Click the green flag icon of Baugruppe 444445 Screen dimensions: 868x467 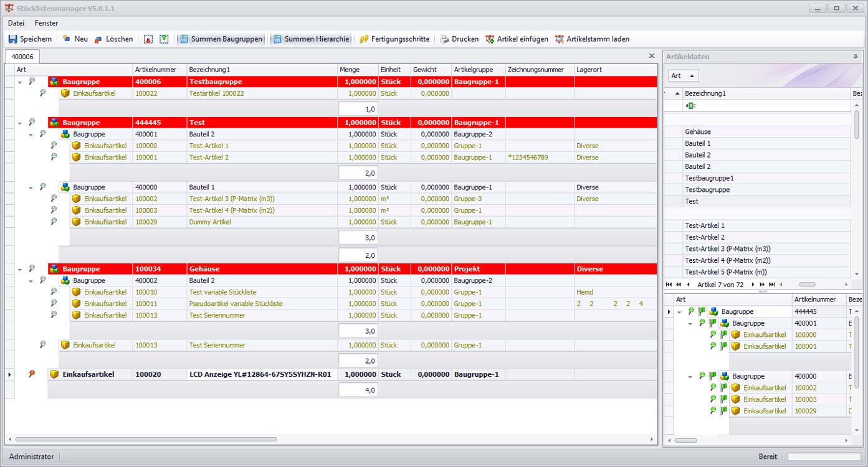(702, 311)
